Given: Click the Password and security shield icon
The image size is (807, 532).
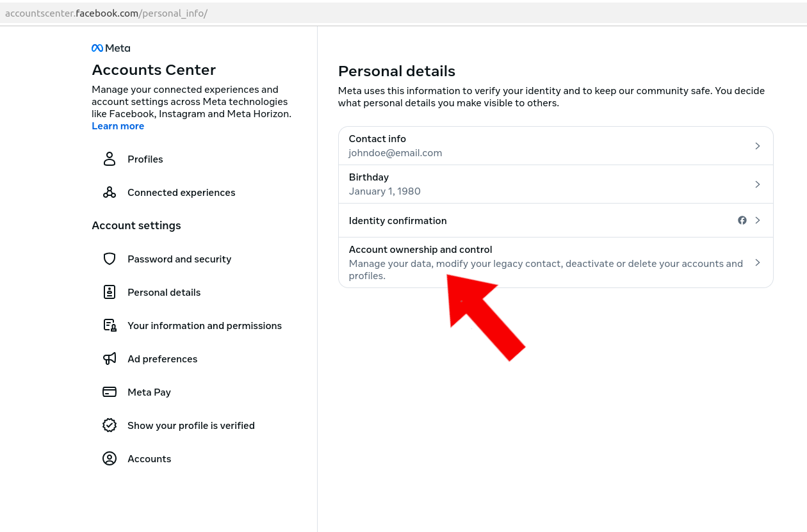Looking at the screenshot, I should 110,259.
